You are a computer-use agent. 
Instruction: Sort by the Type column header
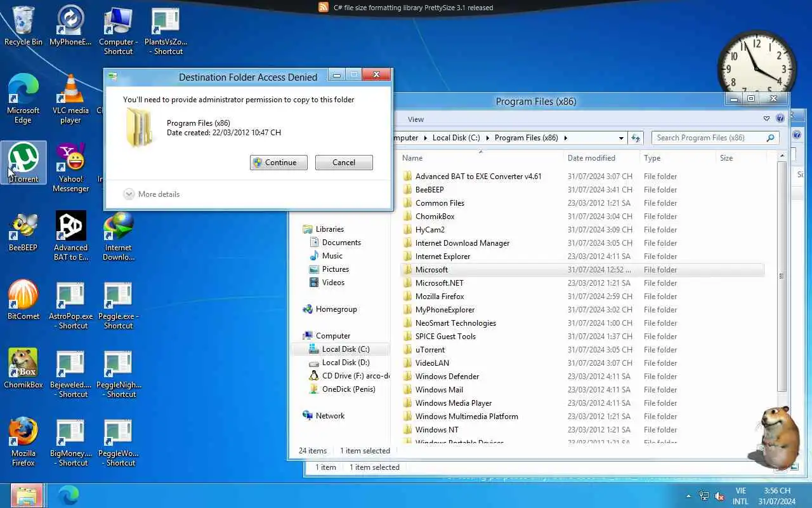point(678,158)
